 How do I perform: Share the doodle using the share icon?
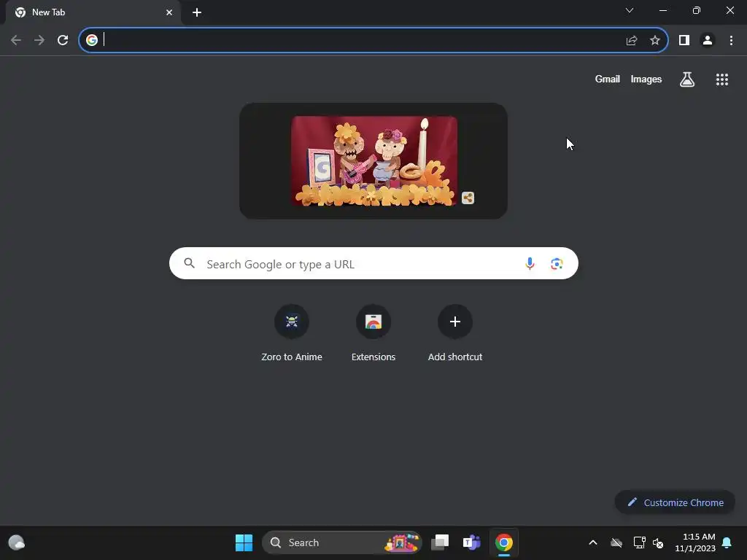pyautogui.click(x=468, y=198)
